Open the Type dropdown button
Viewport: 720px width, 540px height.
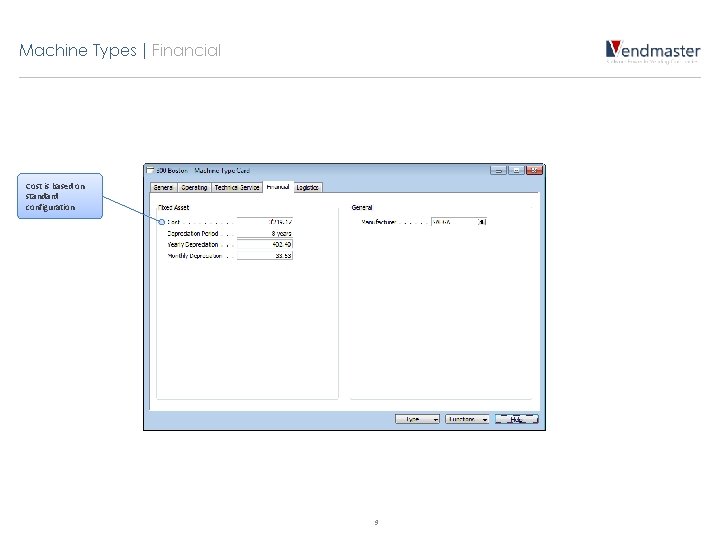pos(417,419)
